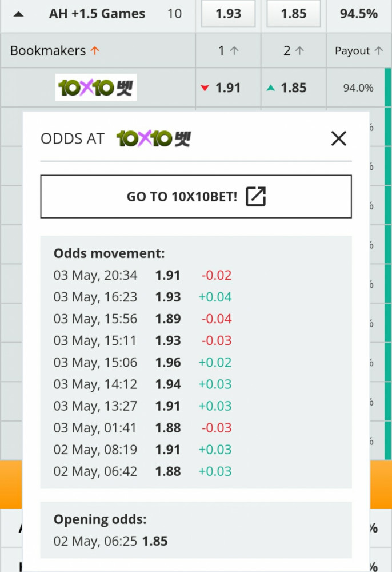The width and height of the screenshot is (392, 572).
Task: Sort by Payout arrow
Action: click(379, 51)
